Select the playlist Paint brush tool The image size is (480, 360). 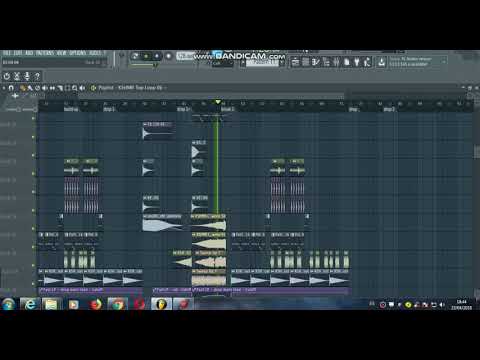tap(30, 88)
